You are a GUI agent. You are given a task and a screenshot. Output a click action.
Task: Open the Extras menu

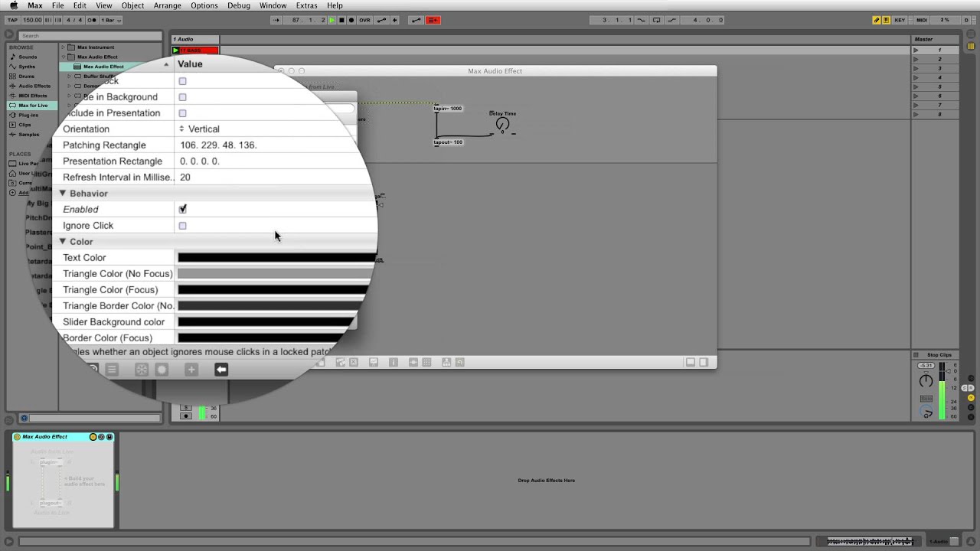(x=306, y=5)
